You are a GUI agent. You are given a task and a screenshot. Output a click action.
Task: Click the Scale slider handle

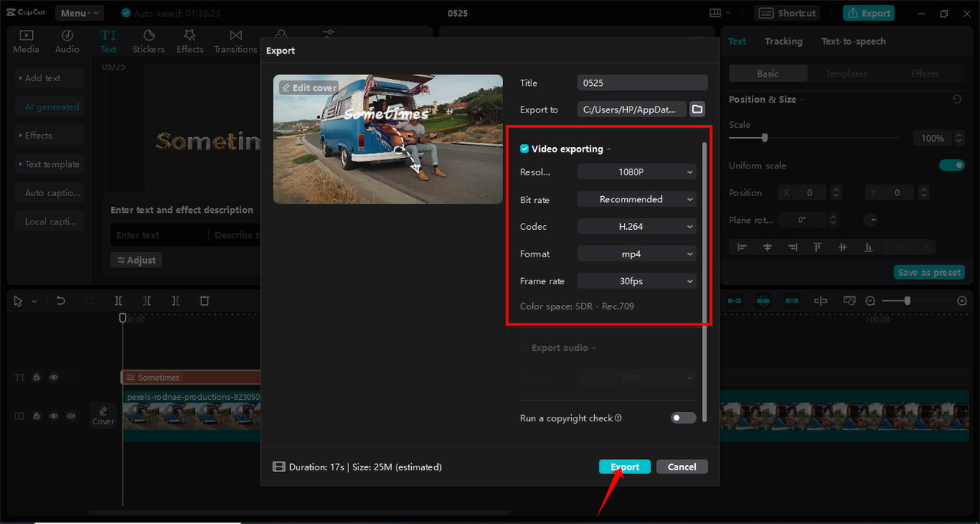click(764, 138)
